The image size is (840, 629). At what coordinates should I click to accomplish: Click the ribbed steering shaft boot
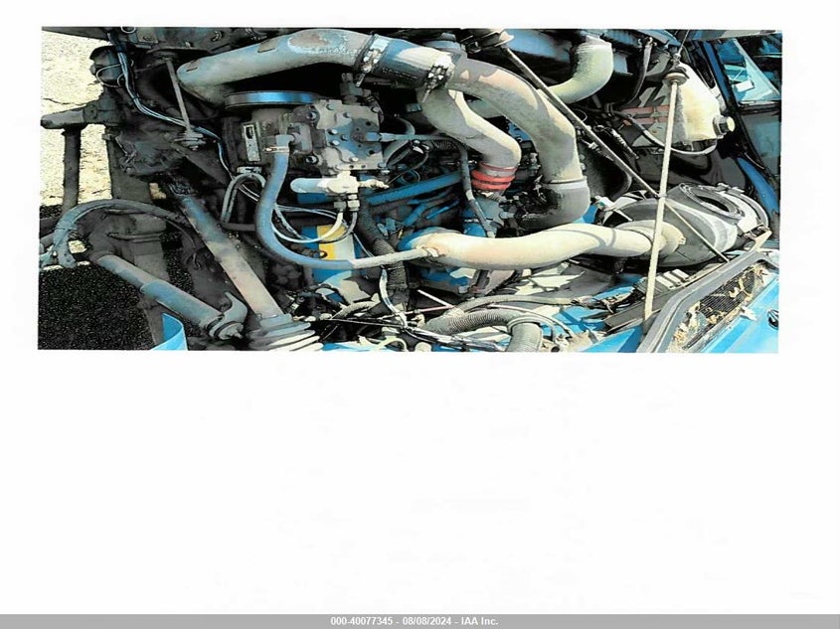pyautogui.click(x=282, y=334)
